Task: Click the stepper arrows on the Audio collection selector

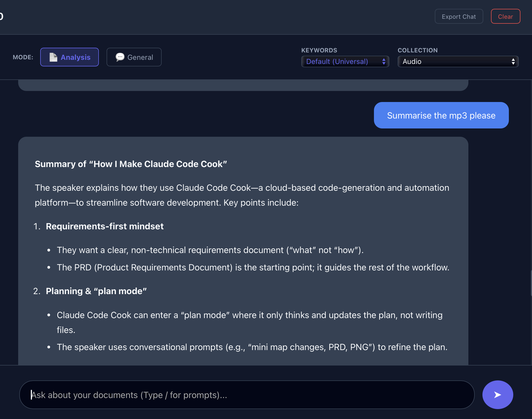Action: pos(513,61)
